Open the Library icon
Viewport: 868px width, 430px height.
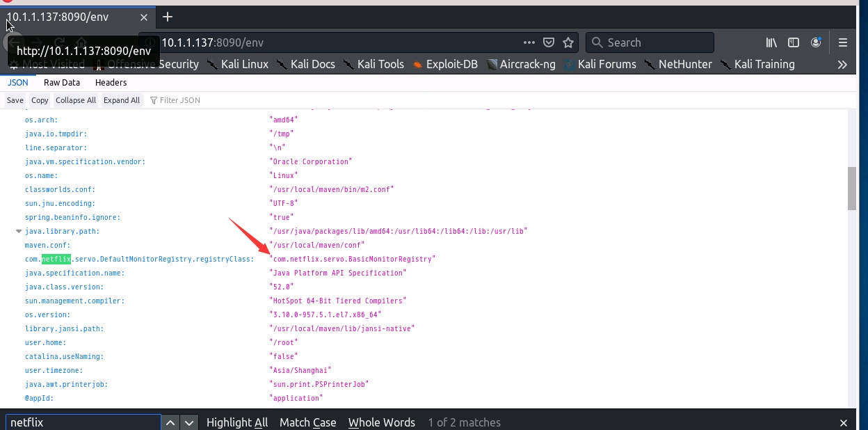pyautogui.click(x=771, y=42)
